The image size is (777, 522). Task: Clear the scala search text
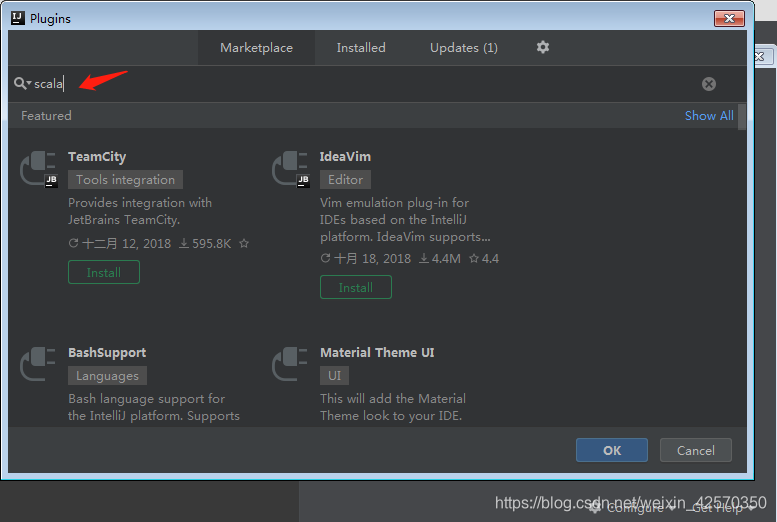point(709,84)
